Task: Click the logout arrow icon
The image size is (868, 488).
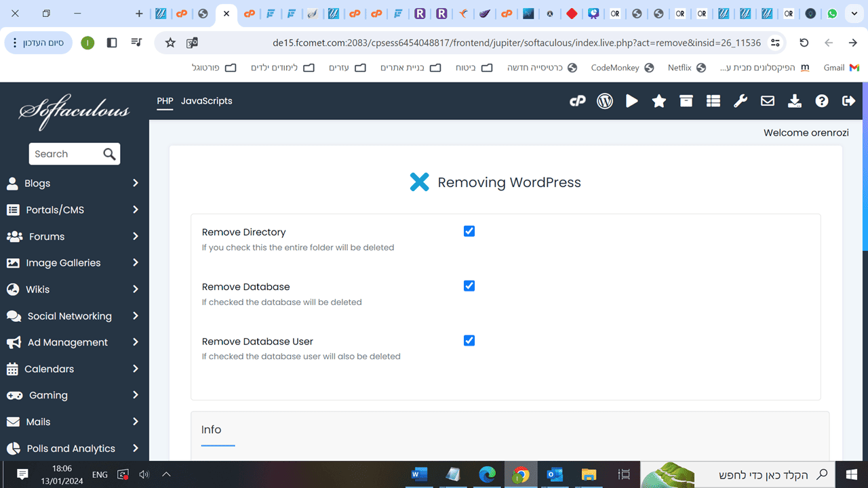Action: (849, 101)
